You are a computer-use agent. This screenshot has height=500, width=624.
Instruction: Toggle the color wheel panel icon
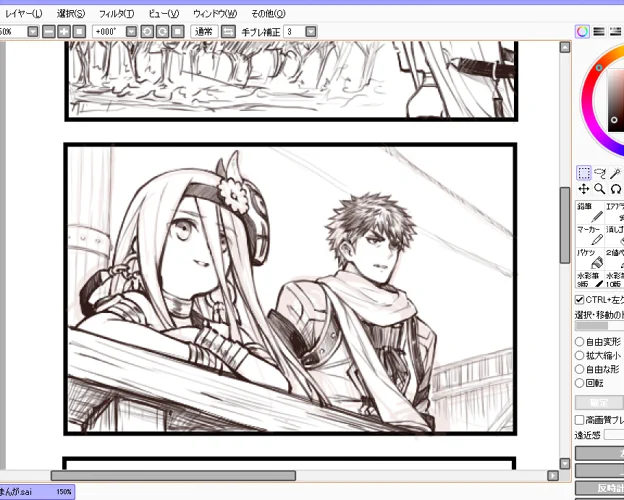582,31
